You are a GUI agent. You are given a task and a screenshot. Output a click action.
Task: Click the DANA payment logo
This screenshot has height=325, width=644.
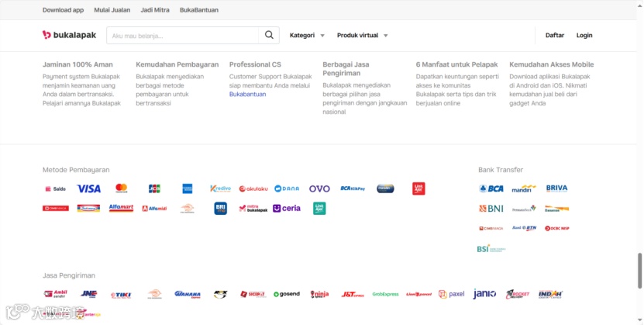pos(286,188)
